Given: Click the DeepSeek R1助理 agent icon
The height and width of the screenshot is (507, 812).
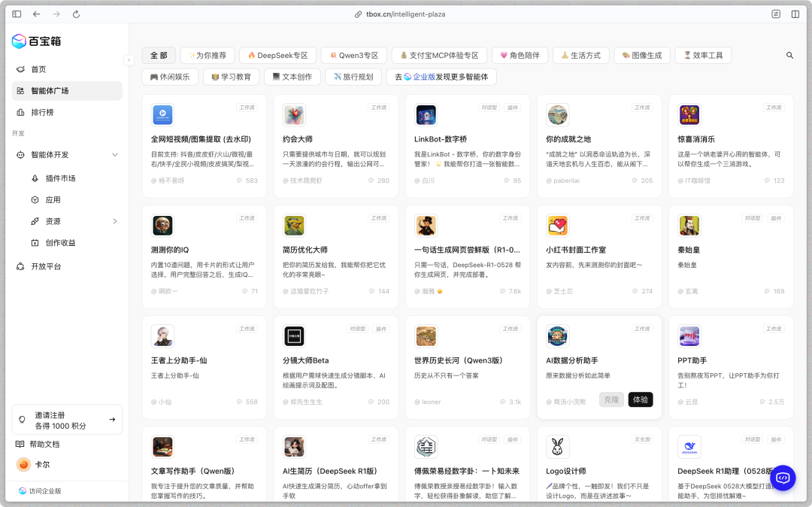Looking at the screenshot, I should point(689,447).
